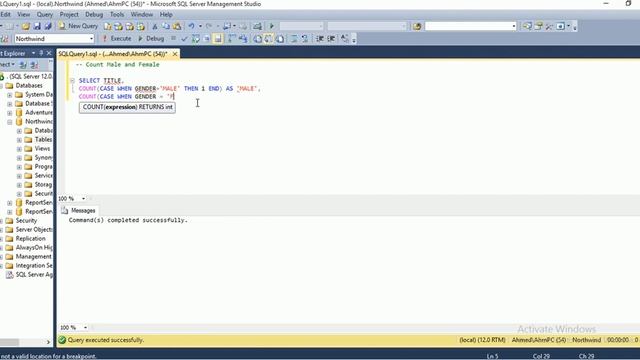Click the Increase Indent icon
The image size is (640, 360).
pos(331,39)
